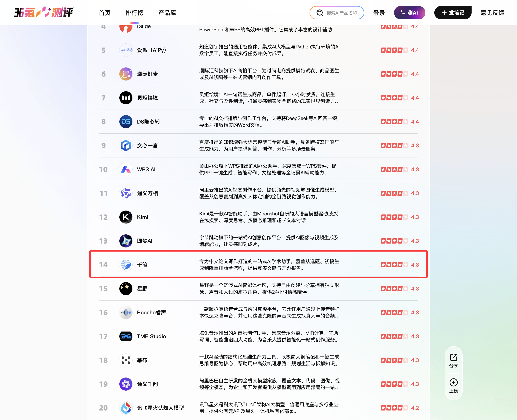Open the 幕布 product name

[142, 360]
